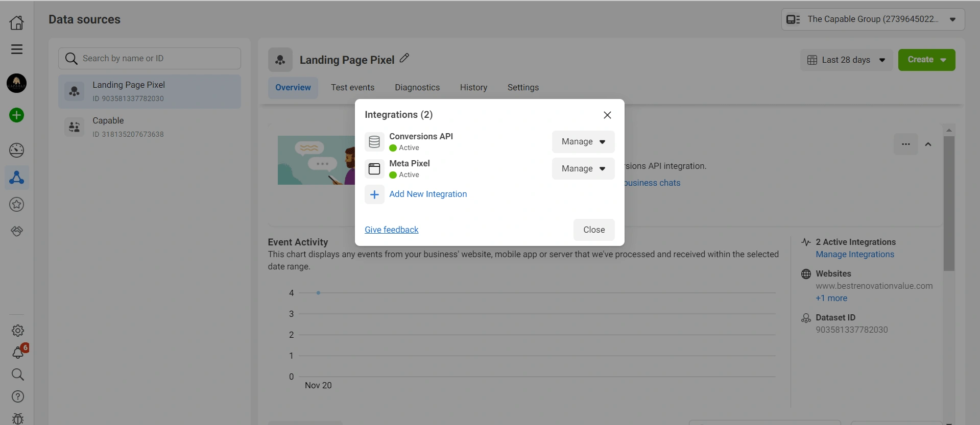Viewport: 980px width, 425px height.
Task: Switch to the Test events tab
Action: click(x=352, y=88)
